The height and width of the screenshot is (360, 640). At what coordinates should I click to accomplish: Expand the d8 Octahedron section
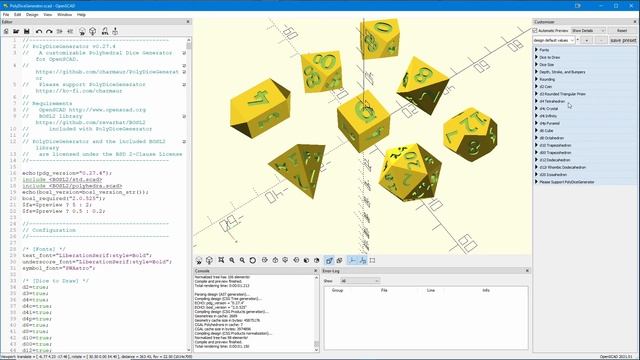[x=584, y=138]
